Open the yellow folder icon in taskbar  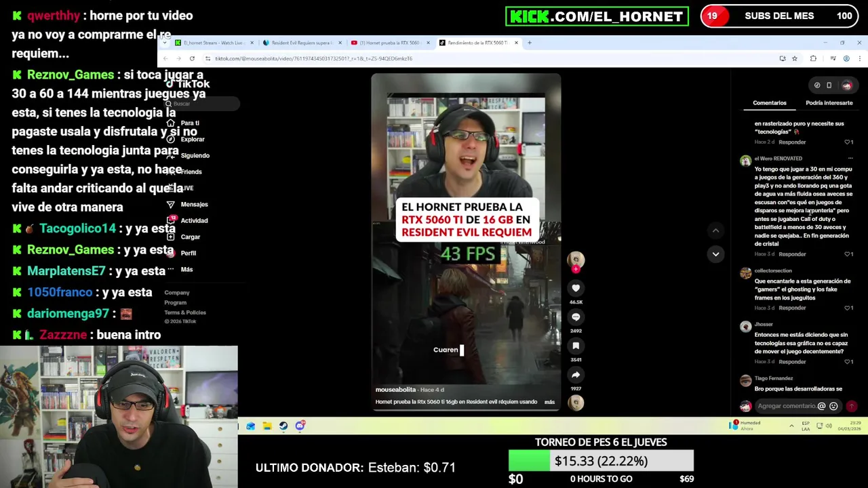click(x=267, y=426)
